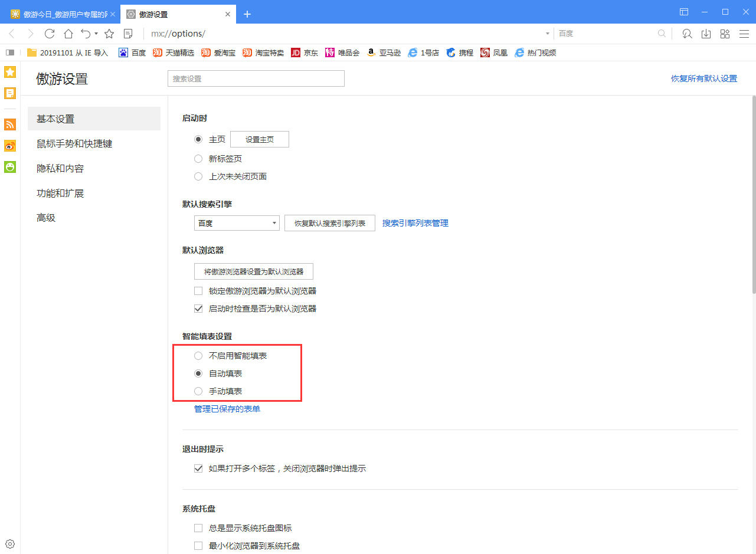This screenshot has width=756, height=554.
Task: Open the extensions grid icon
Action: (725, 34)
